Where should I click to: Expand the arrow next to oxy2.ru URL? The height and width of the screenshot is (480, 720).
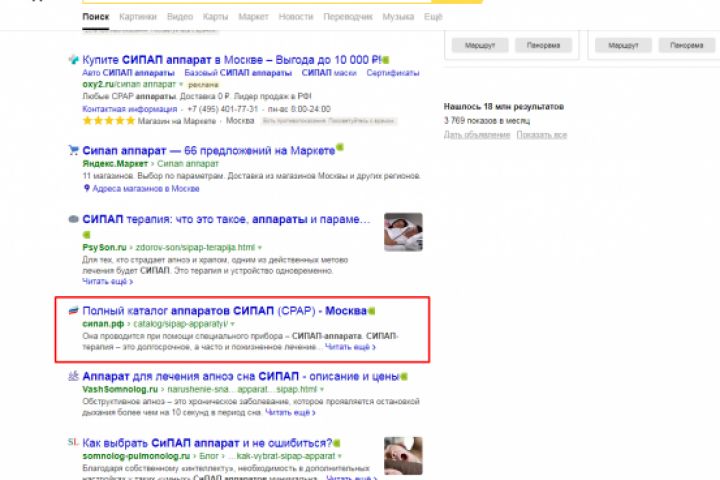pyautogui.click(x=181, y=85)
